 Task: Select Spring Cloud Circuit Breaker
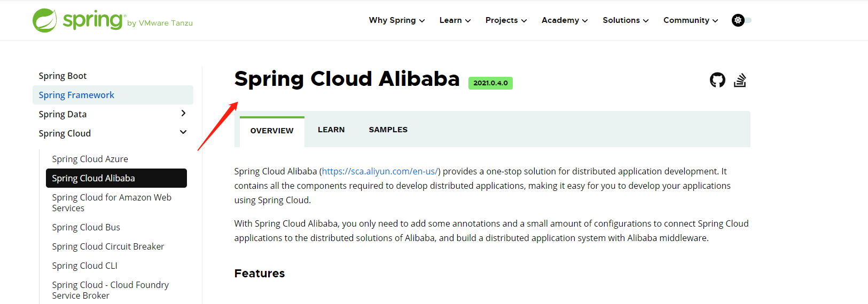click(x=108, y=246)
